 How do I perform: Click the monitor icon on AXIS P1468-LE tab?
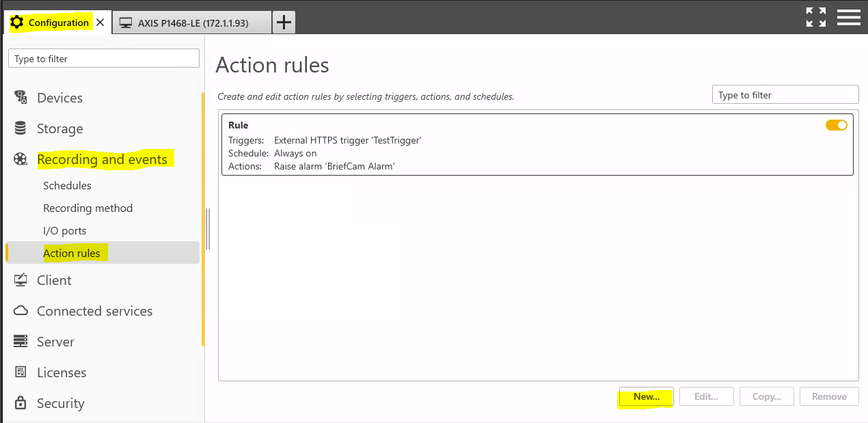point(125,23)
